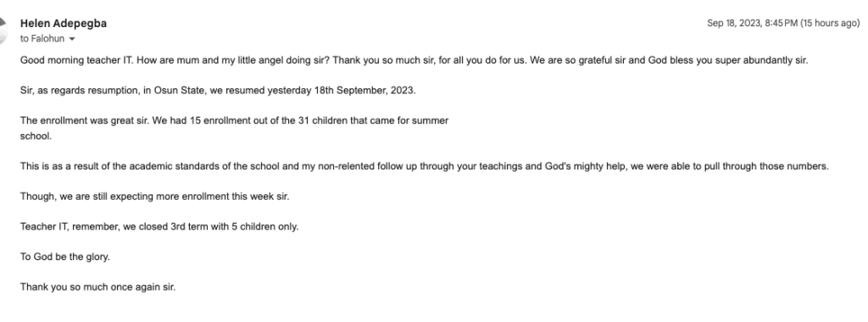Click the Sep 18, 2023 timestamp
Viewport: 868px width, 322px height.
753,23
